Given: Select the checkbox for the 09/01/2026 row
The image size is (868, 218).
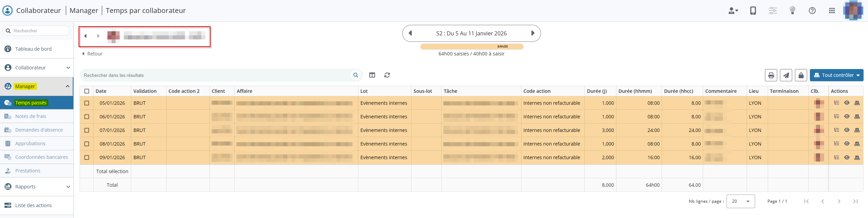Looking at the screenshot, I should [x=87, y=157].
